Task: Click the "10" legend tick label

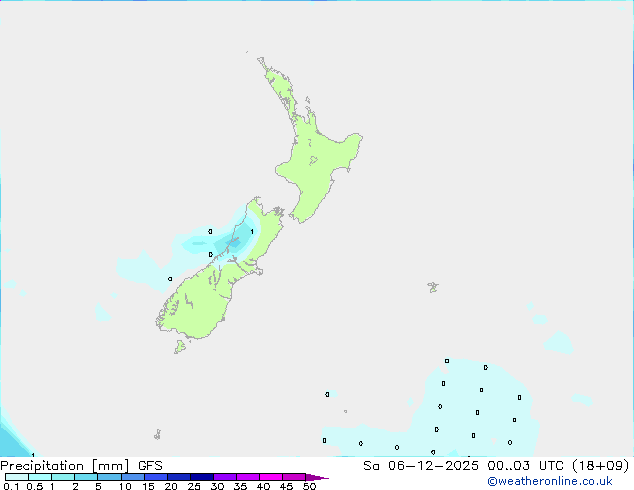Action: (x=125, y=486)
